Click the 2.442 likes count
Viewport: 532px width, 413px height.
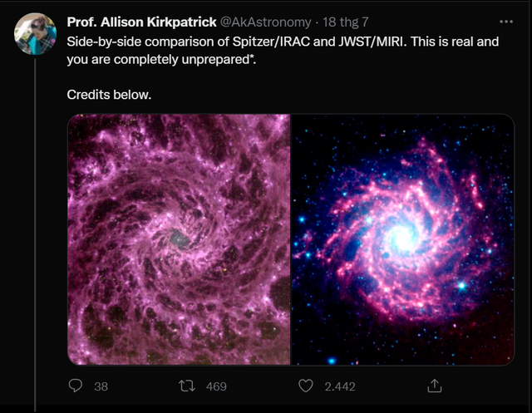coord(340,386)
